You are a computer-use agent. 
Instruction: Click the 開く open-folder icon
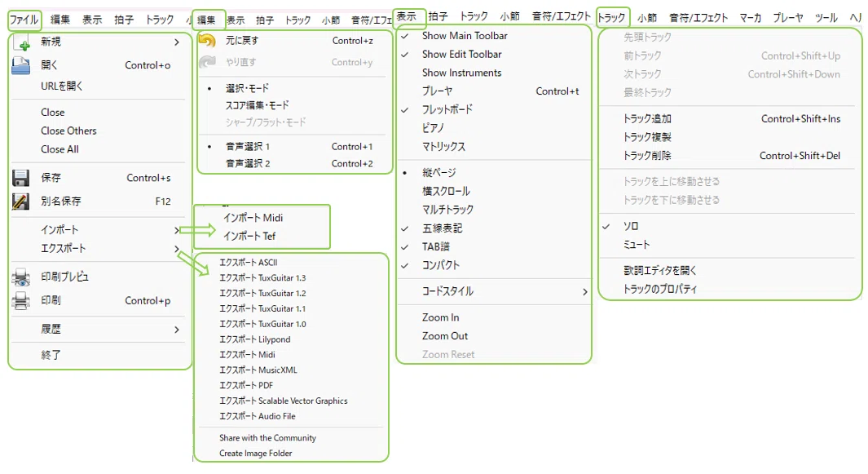[x=21, y=65]
